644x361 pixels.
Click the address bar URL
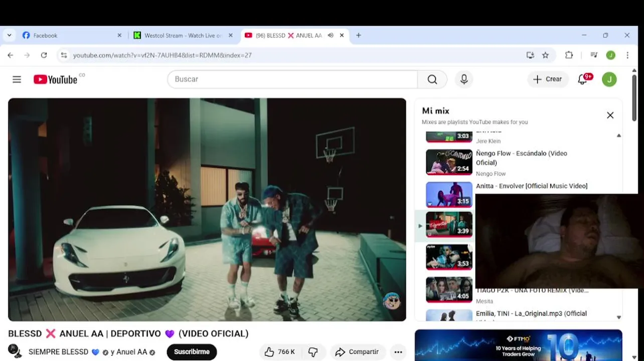(x=163, y=55)
